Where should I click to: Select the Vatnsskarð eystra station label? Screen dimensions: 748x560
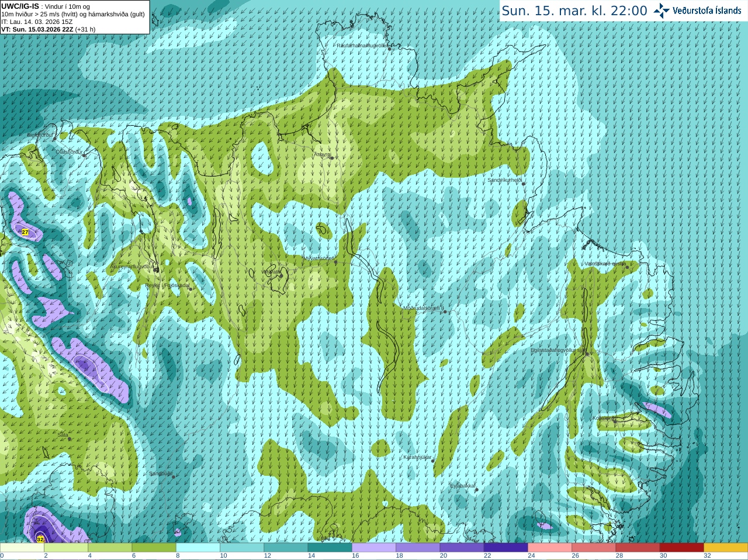coord(605,264)
